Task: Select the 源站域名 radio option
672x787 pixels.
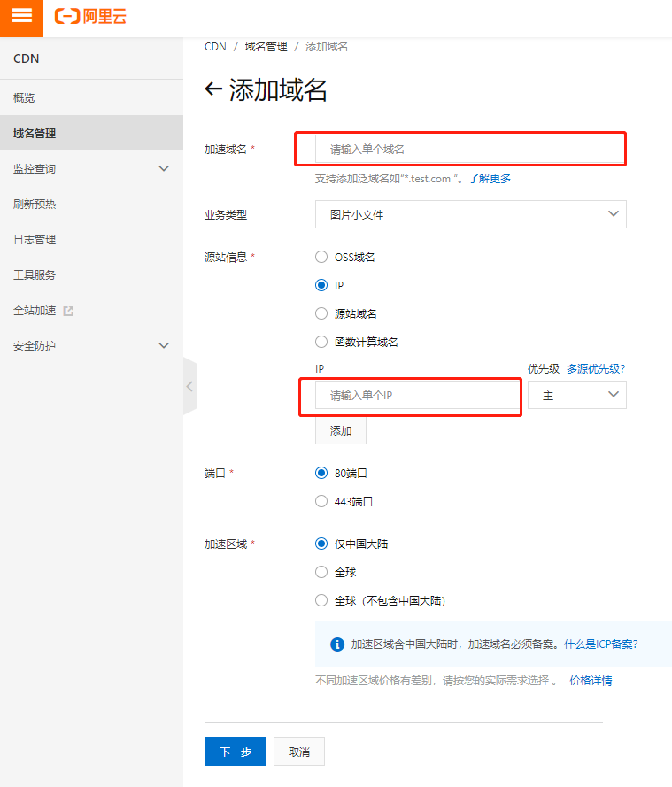Action: point(321,313)
